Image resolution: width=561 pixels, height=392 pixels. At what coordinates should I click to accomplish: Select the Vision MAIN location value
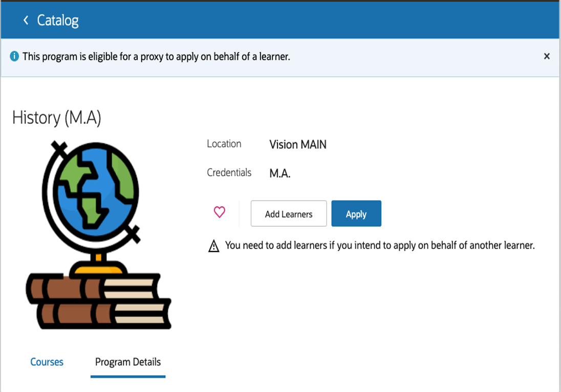(x=298, y=144)
